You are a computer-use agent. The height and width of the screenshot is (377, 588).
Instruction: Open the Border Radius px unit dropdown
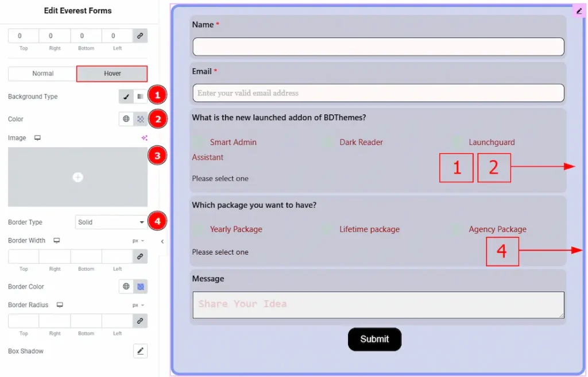pos(138,305)
